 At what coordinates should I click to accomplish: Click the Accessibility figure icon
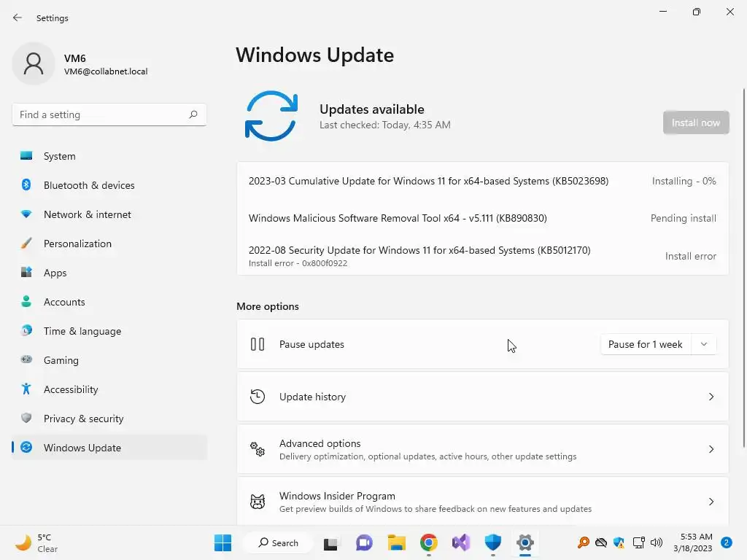26,389
